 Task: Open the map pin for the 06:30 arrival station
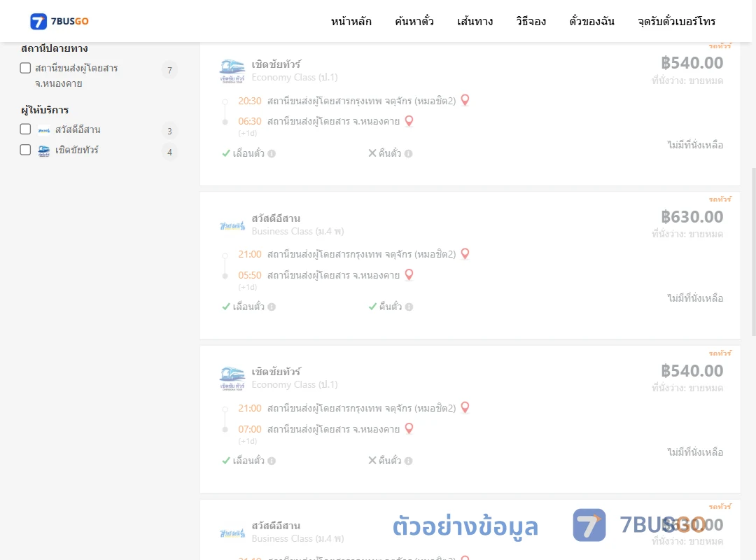[409, 120]
